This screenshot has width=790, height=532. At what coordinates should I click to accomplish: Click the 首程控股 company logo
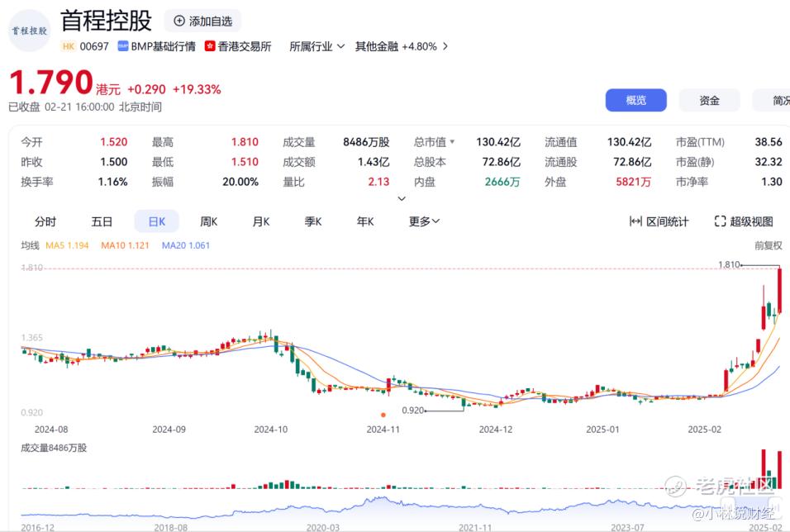(x=30, y=31)
